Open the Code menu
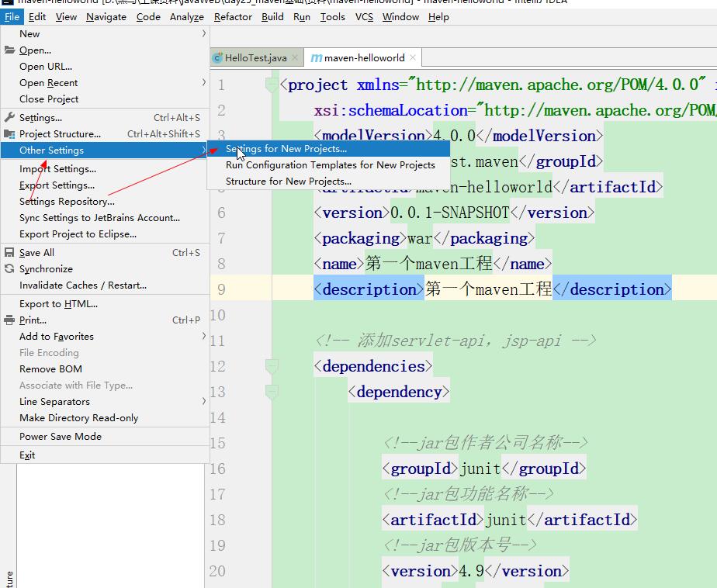This screenshot has height=588, width=717. coord(148,17)
